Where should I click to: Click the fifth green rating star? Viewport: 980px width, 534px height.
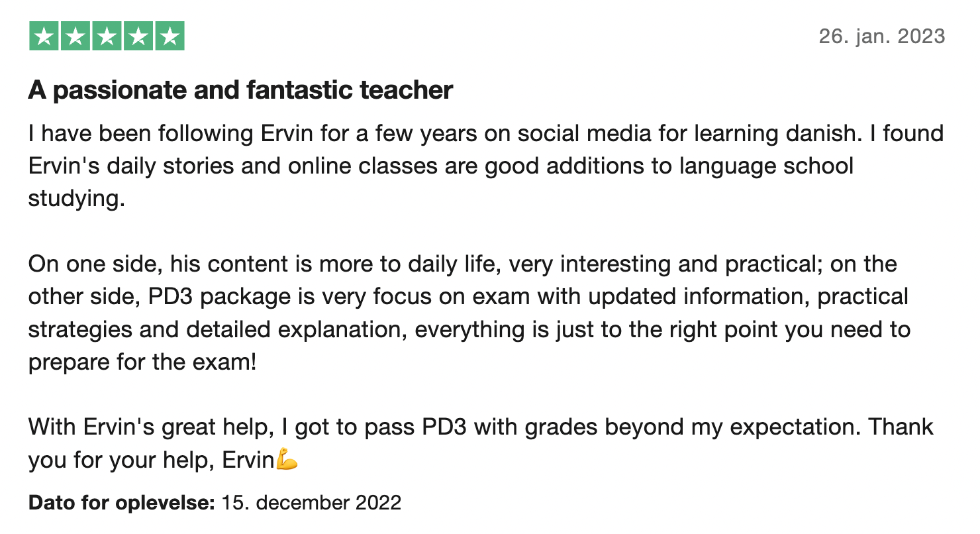170,36
